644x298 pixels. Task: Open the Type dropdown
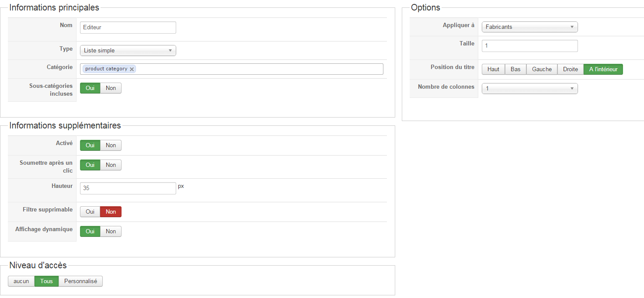pyautogui.click(x=128, y=51)
